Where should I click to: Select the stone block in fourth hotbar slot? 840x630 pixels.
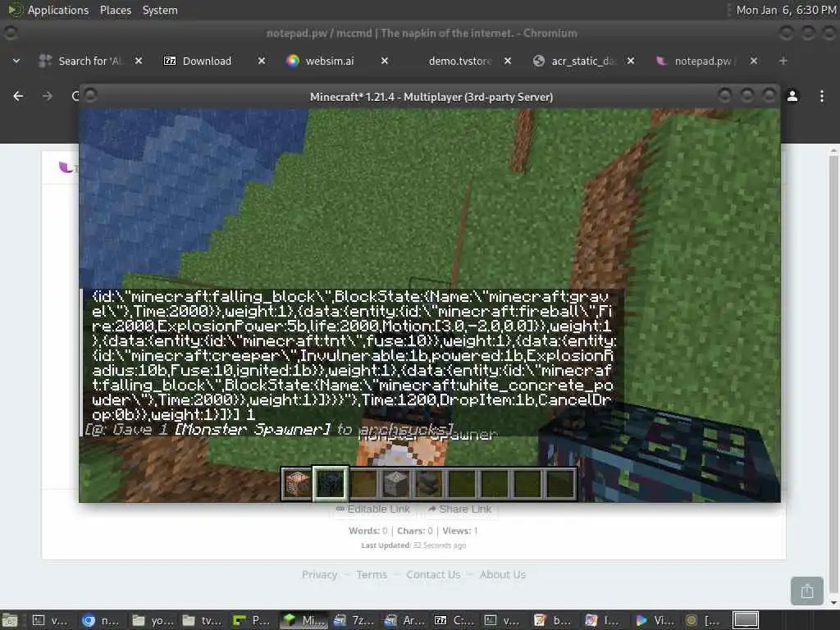[x=396, y=483]
